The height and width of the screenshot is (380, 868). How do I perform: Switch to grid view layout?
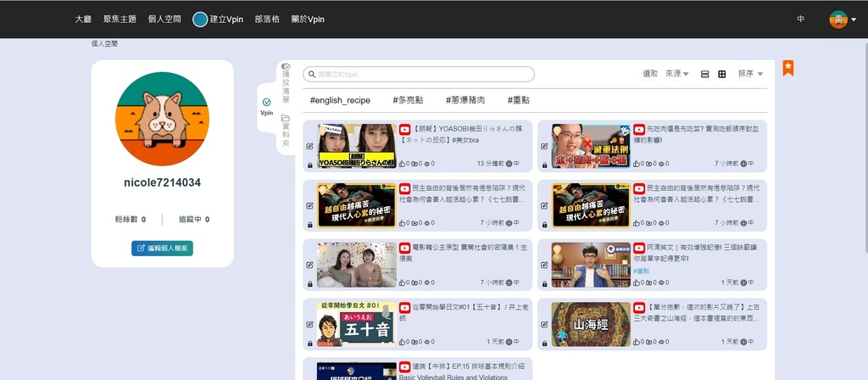[722, 75]
